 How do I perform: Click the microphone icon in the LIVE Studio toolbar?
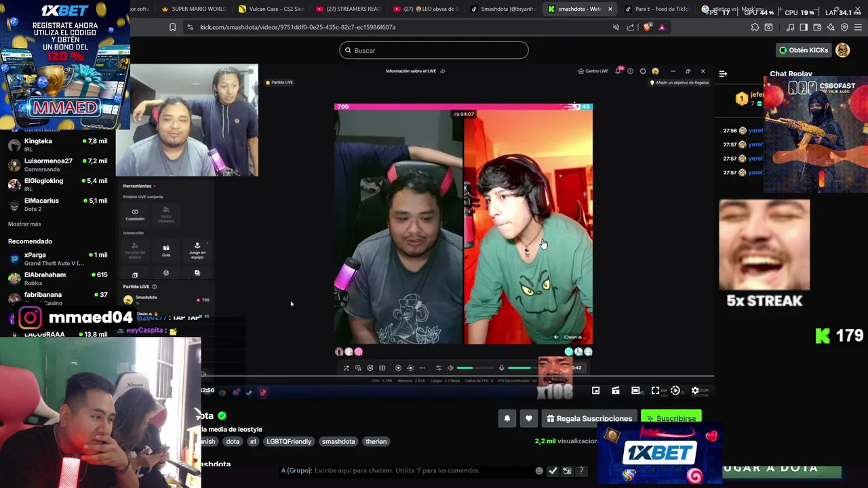[x=501, y=368]
